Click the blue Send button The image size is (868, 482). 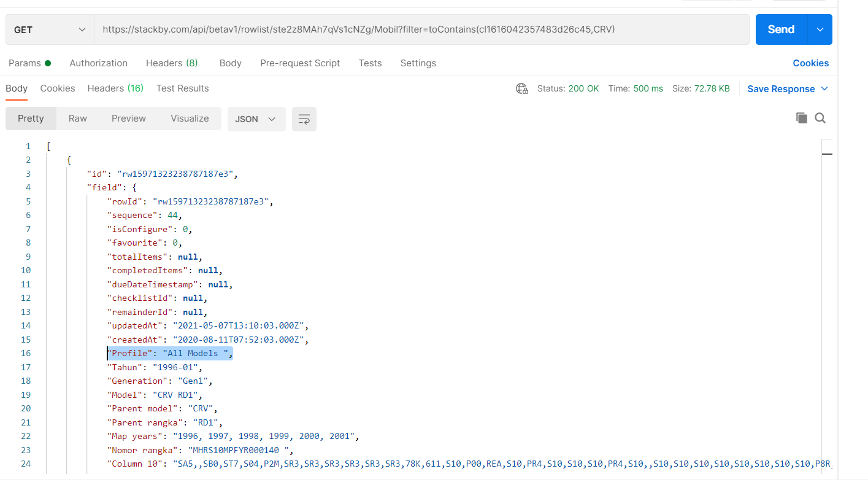pyautogui.click(x=782, y=29)
